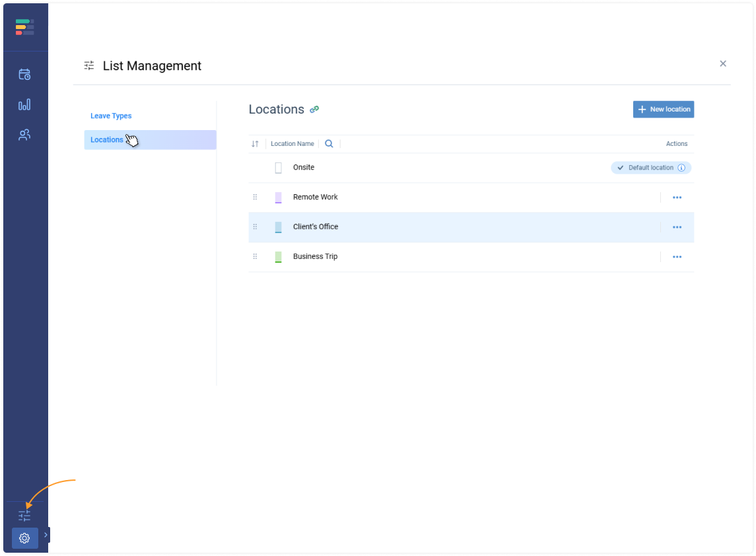Open the calendar schedule sidebar icon

pos(24,75)
